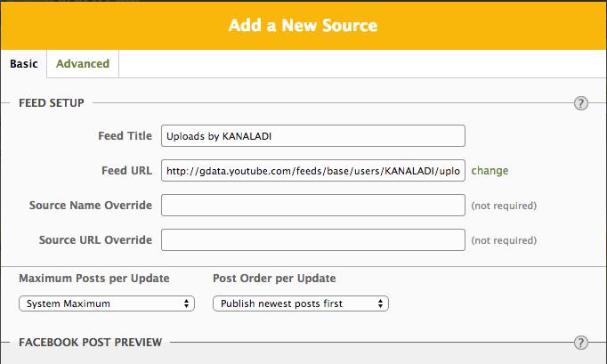Open the System Maximum dropdown
Image resolution: width=607 pixels, height=364 pixels.
coord(106,303)
